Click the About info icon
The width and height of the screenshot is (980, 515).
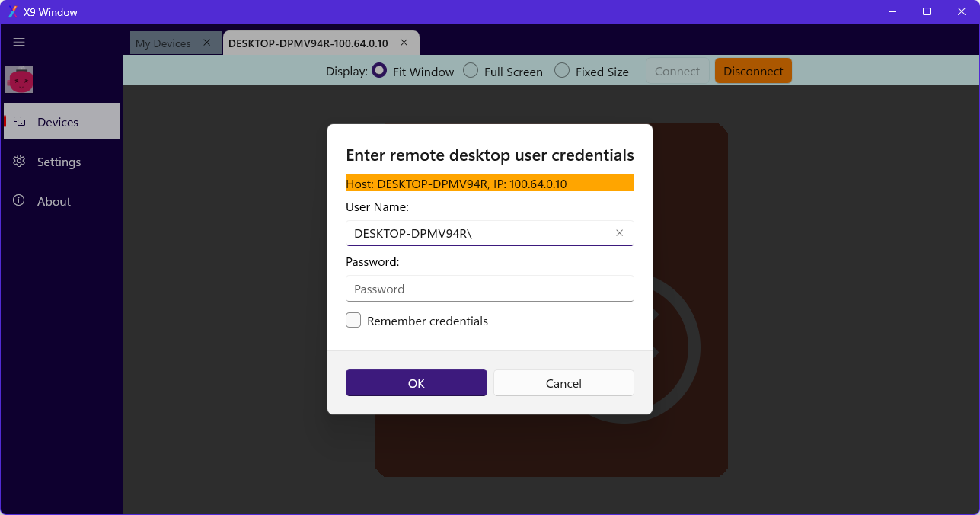point(20,201)
